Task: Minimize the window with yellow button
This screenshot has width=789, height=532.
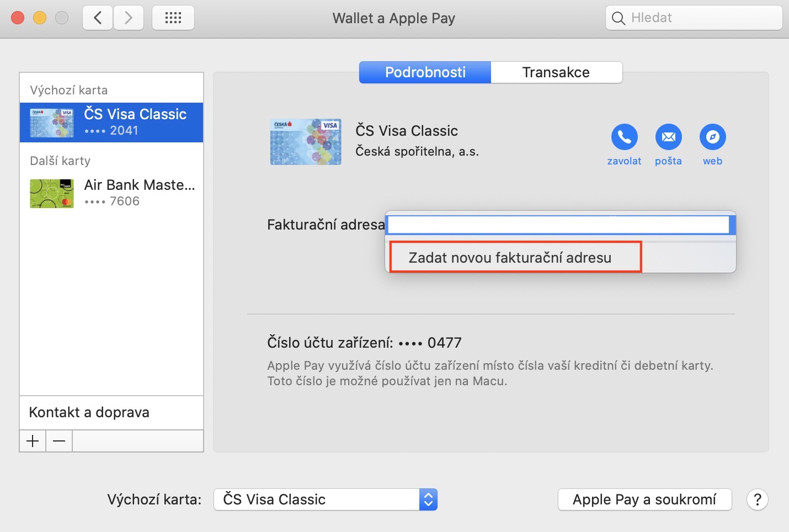Action: pyautogui.click(x=40, y=18)
